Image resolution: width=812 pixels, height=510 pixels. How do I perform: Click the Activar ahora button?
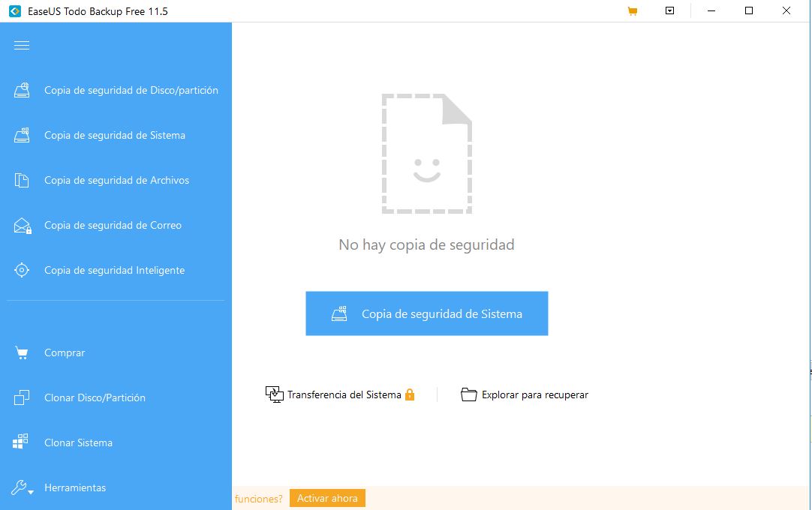click(x=327, y=499)
